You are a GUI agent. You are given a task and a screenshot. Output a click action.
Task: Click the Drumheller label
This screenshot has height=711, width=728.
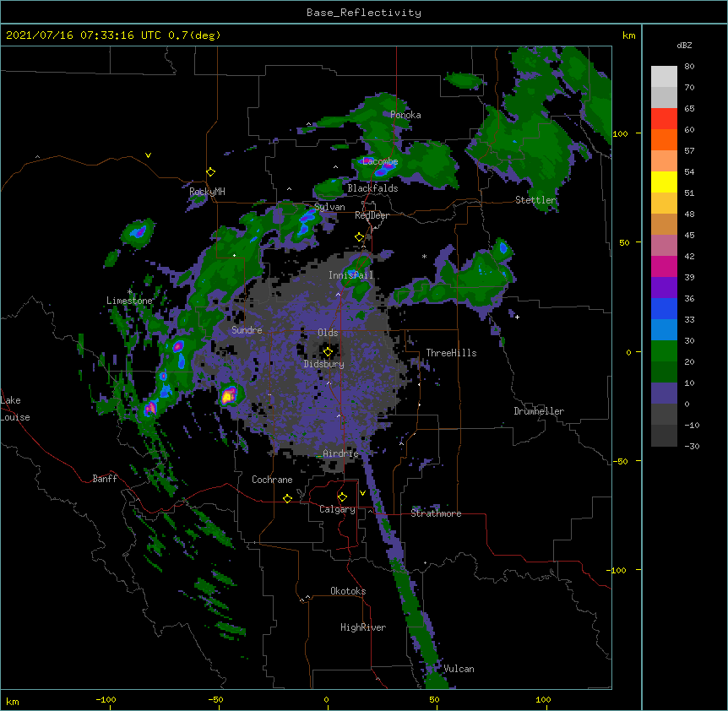[539, 411]
